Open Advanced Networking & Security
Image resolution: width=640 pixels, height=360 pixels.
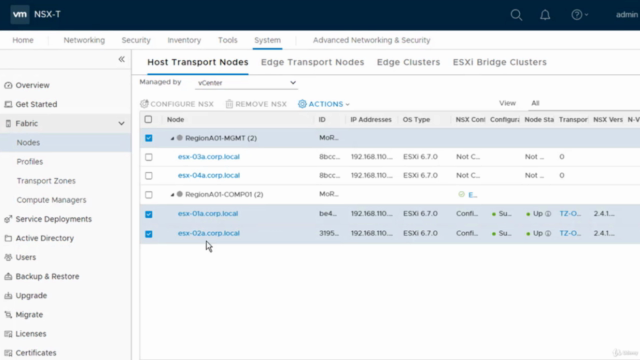click(x=371, y=40)
